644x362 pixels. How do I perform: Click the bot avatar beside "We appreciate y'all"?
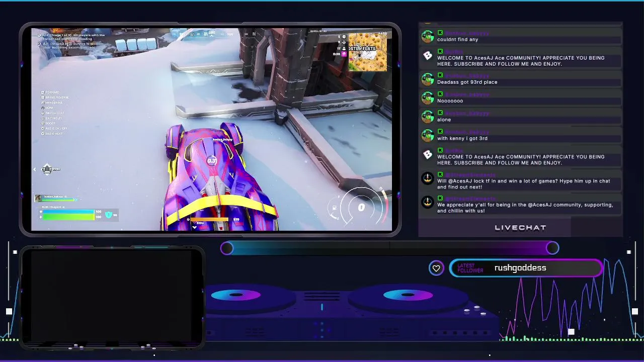coord(428,202)
